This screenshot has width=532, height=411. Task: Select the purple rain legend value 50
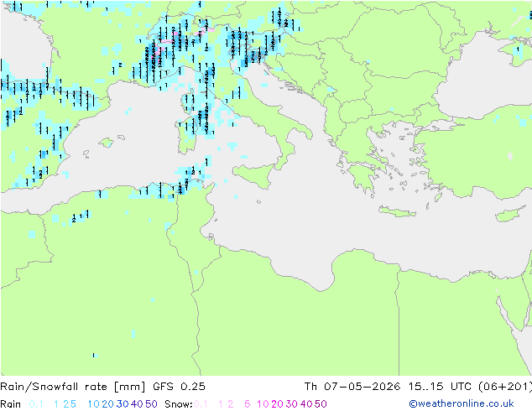point(151,404)
